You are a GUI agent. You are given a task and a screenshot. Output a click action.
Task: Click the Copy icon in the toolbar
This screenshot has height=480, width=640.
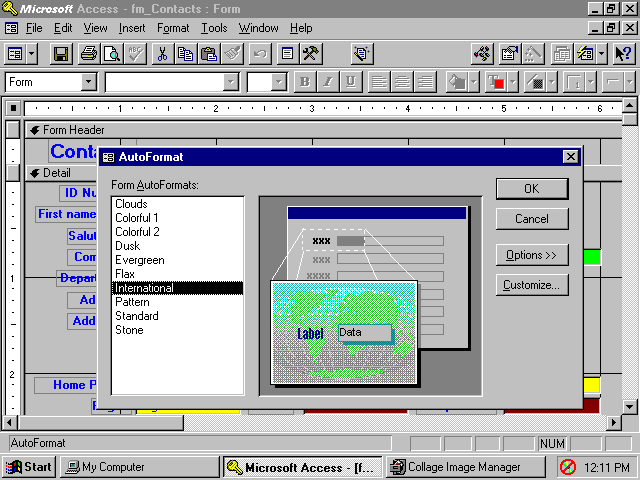click(186, 54)
